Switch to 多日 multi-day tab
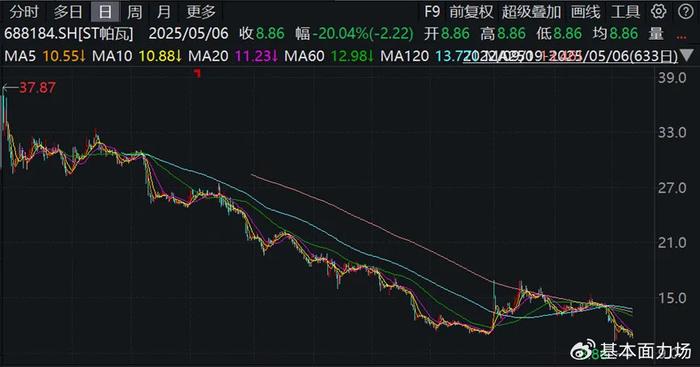This screenshot has height=367, width=700. coord(68,12)
